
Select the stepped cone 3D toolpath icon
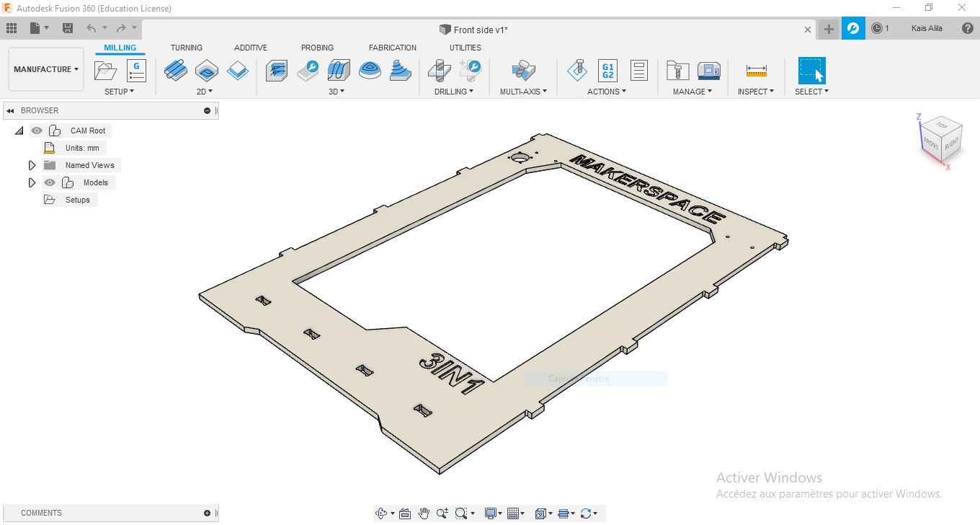(401, 70)
